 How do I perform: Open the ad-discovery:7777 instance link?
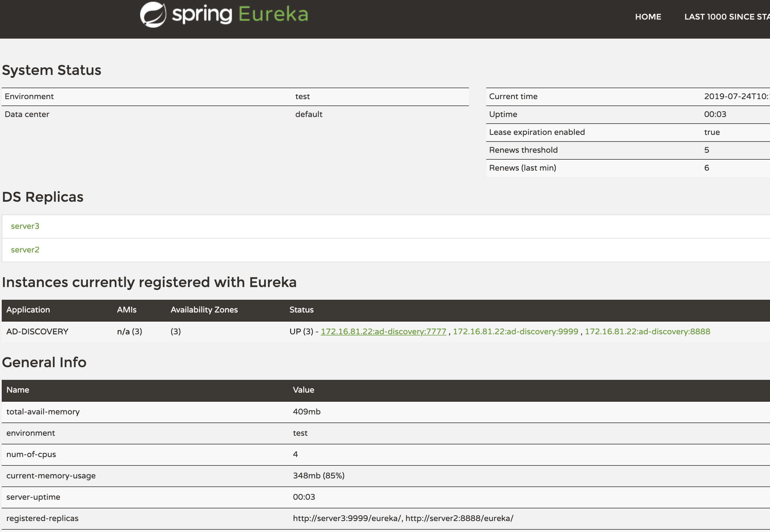pos(383,331)
